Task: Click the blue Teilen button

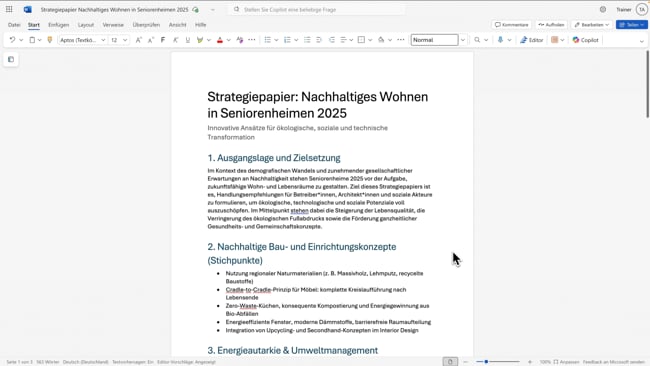Action: pos(632,25)
